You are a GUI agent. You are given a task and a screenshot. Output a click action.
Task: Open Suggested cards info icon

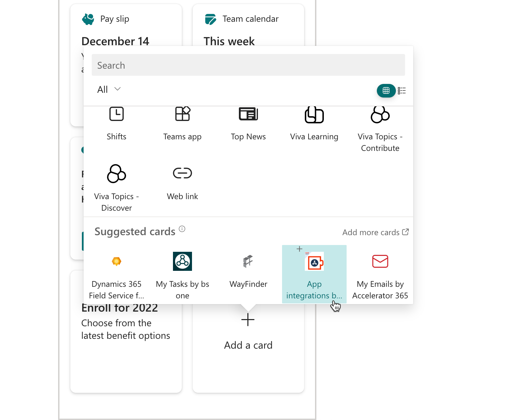(x=182, y=229)
